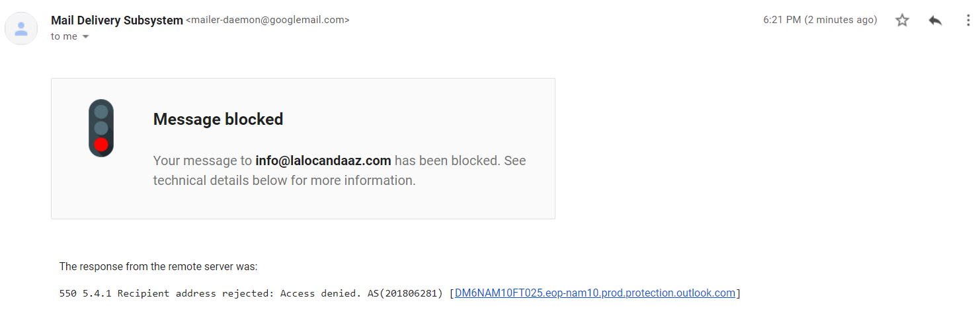The width and height of the screenshot is (980, 321).
Task: Click the red light on the traffic signal
Action: tap(101, 144)
